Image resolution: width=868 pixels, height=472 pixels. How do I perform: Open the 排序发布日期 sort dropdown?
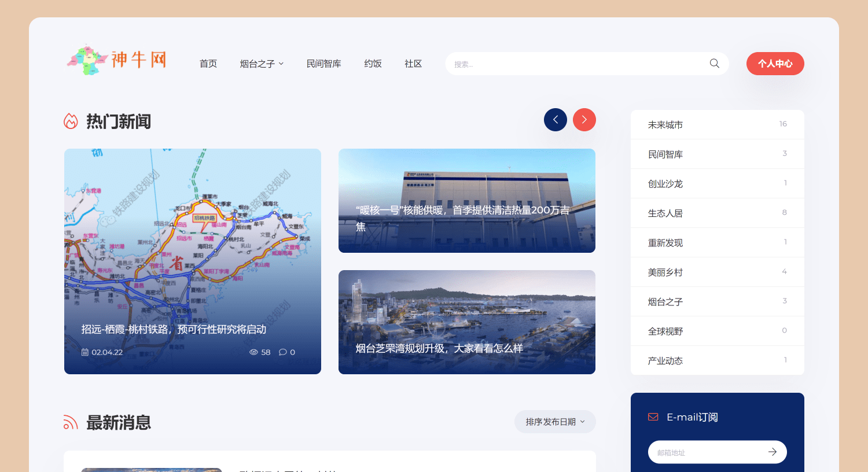[554, 422]
